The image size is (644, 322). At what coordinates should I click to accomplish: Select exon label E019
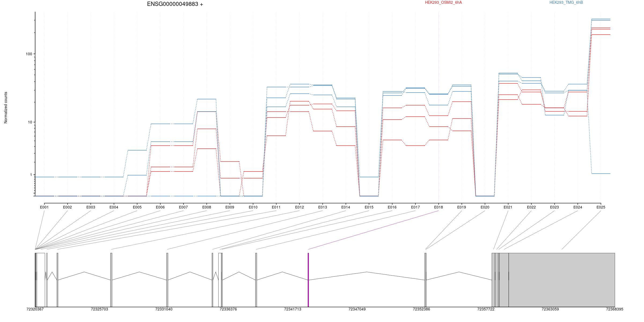[462, 207]
